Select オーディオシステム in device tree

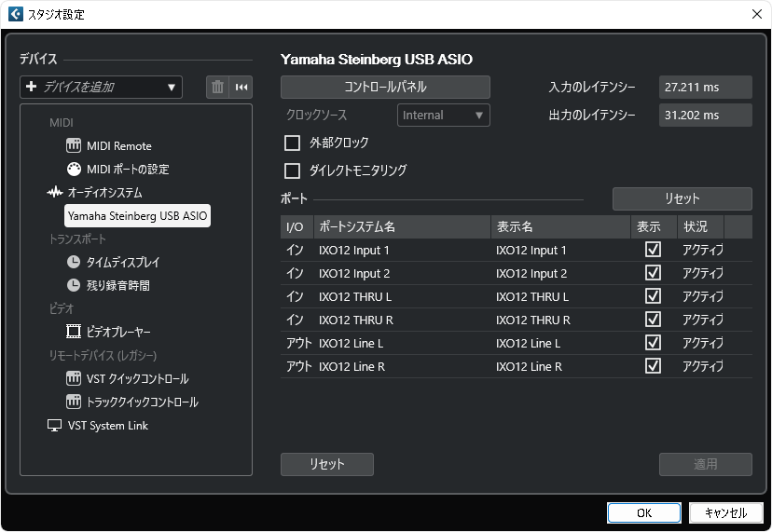(x=104, y=192)
